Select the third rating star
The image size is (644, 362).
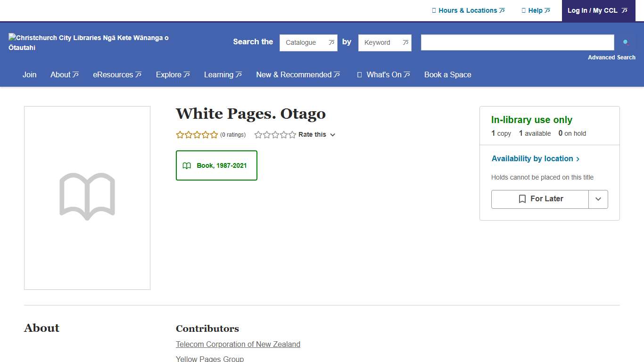(275, 134)
